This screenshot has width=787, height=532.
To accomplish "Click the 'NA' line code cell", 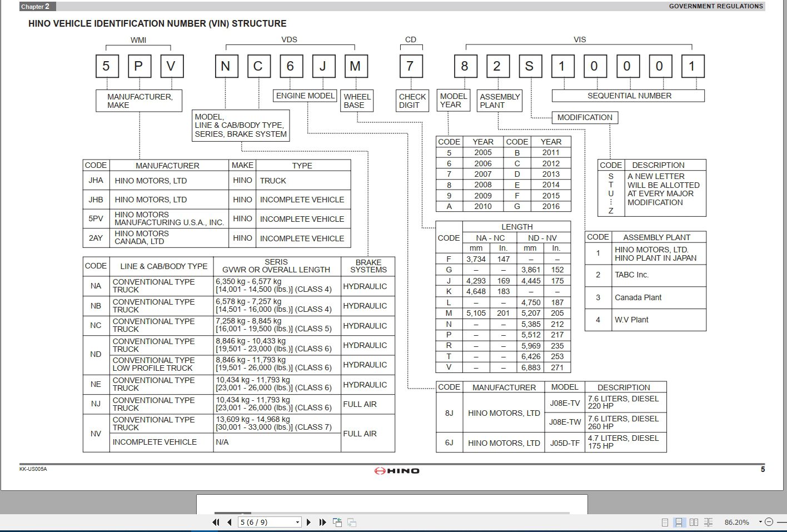I will (x=96, y=286).
